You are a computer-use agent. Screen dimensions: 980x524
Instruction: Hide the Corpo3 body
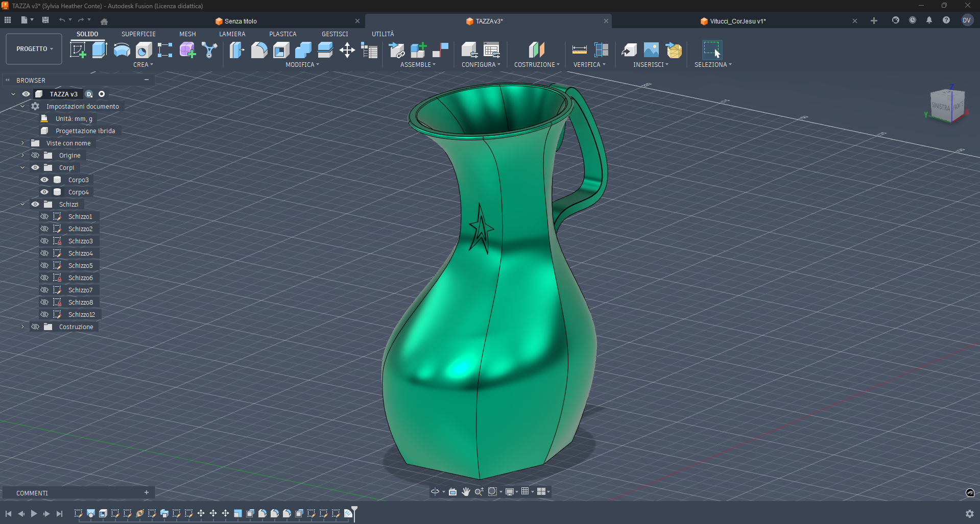click(45, 180)
